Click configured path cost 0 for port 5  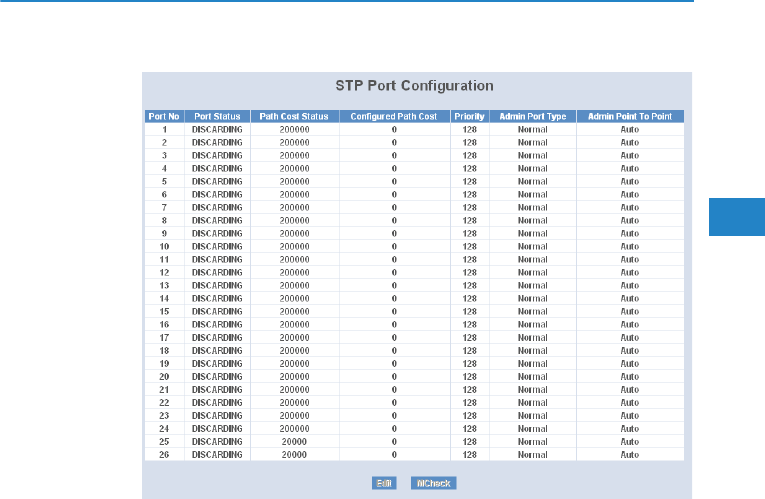click(394, 181)
